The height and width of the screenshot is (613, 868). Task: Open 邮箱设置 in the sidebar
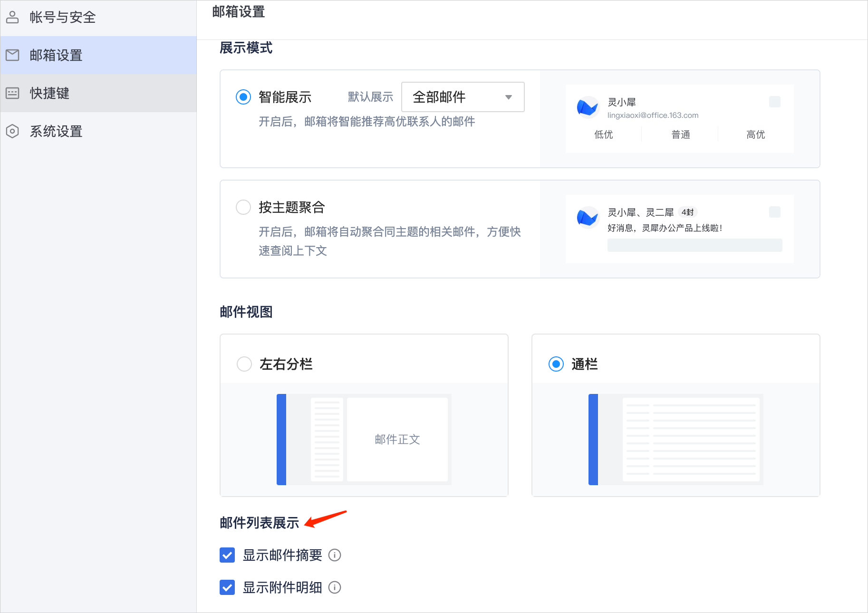tap(98, 55)
